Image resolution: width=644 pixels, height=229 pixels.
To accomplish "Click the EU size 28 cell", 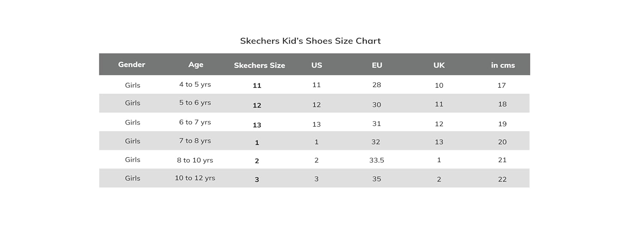I will (377, 85).
